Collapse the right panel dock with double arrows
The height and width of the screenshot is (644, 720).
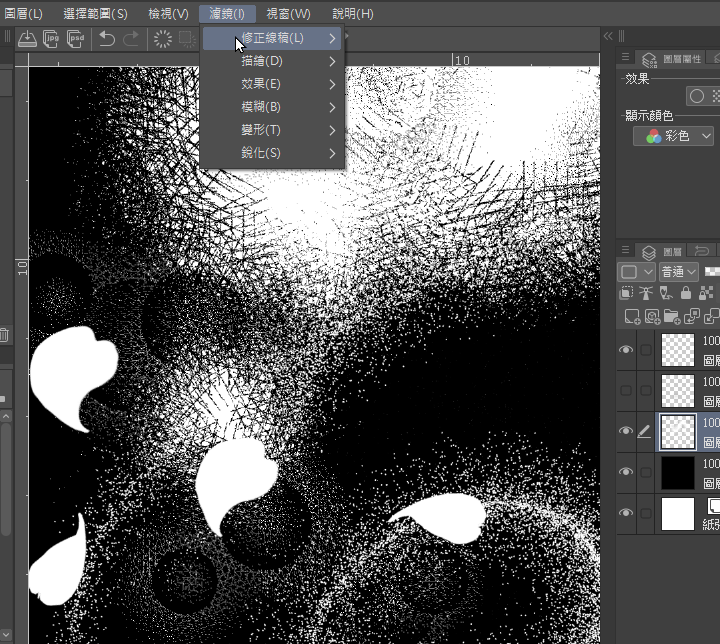607,36
